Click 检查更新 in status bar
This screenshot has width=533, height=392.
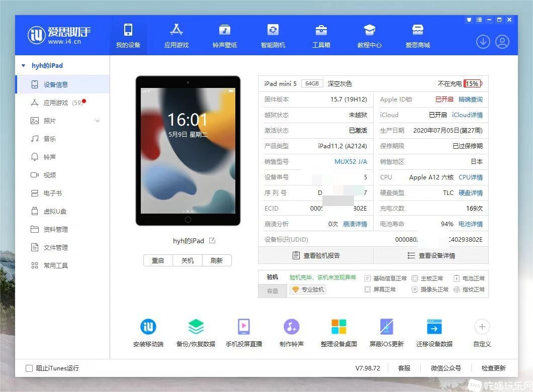pyautogui.click(x=494, y=368)
